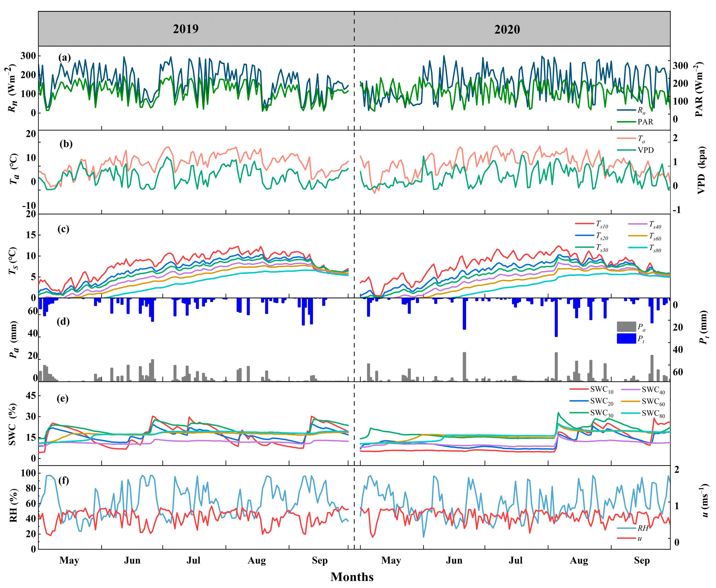Image resolution: width=716 pixels, height=588 pixels.
Task: Click the Ts10 red legend line
Action: tap(585, 224)
